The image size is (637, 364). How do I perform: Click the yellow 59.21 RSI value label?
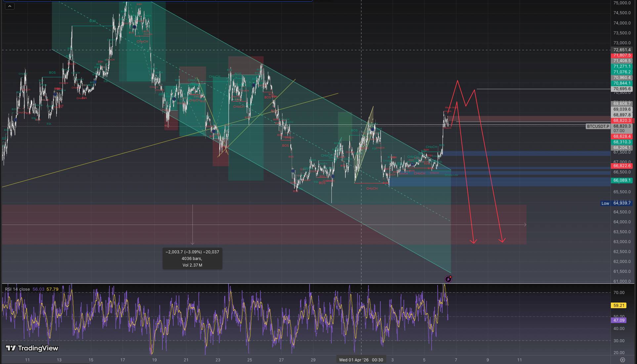coord(618,306)
